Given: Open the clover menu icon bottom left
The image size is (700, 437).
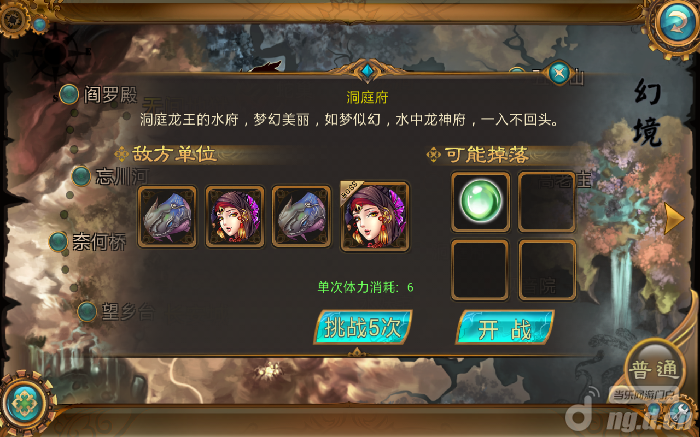Looking at the screenshot, I should tap(25, 403).
